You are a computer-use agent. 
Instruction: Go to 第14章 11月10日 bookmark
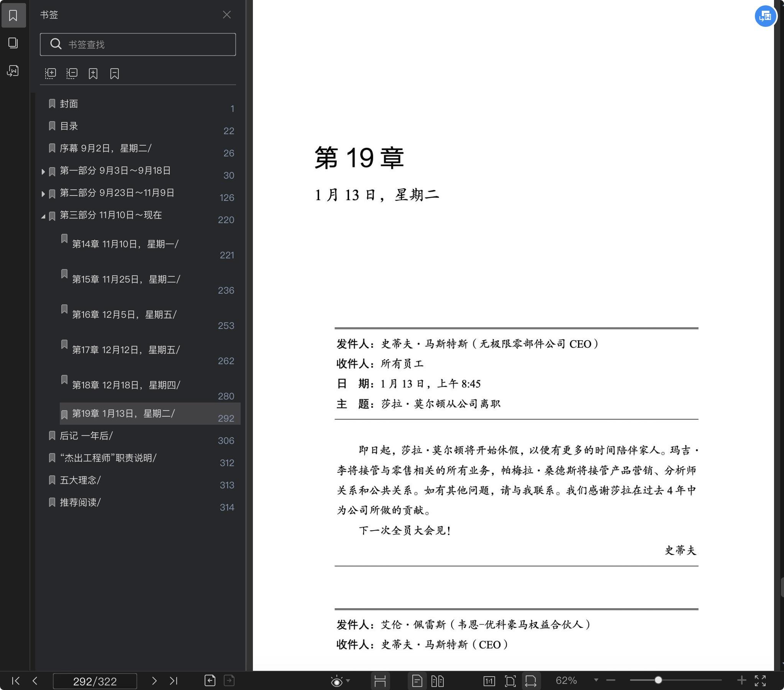125,244
